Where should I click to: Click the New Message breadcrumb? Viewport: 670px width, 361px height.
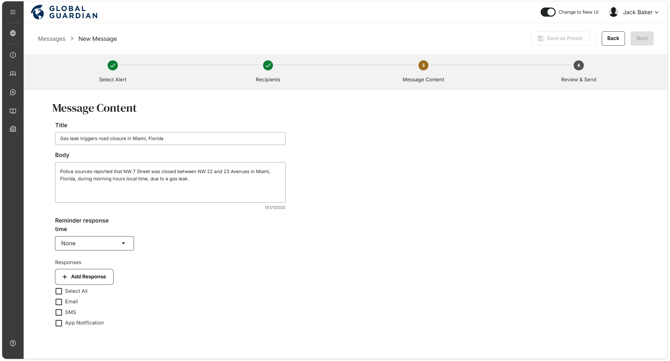coord(97,39)
